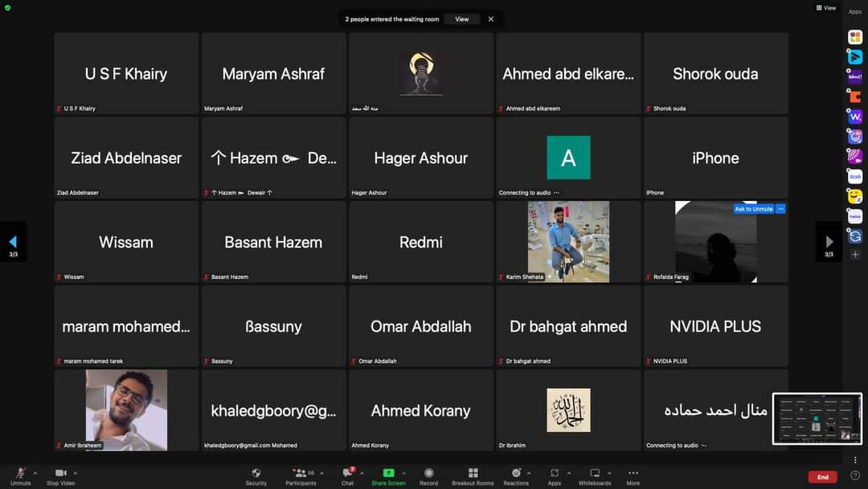
Task: Click the encryption shield icon in the top-left
Action: pos(7,7)
